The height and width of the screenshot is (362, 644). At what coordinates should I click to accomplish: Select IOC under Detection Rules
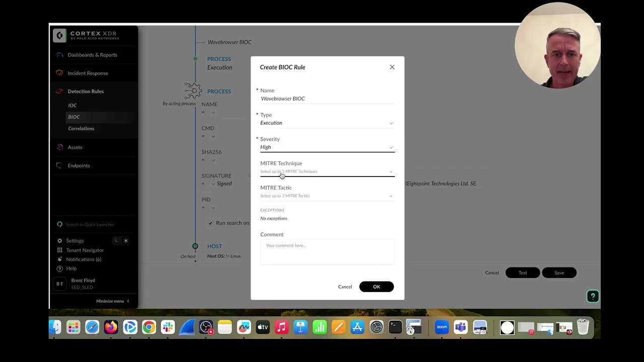(x=72, y=106)
